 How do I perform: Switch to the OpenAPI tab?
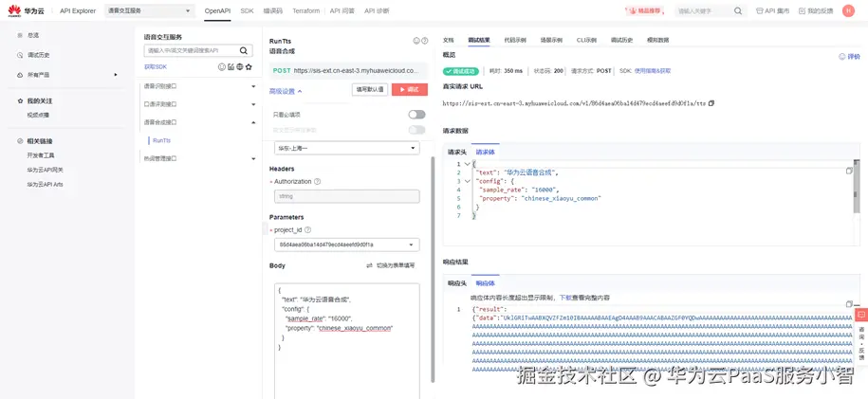[x=217, y=10]
